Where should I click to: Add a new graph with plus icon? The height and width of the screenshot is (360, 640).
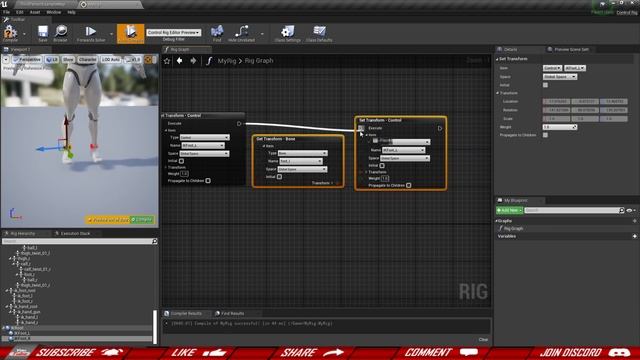tap(634, 221)
